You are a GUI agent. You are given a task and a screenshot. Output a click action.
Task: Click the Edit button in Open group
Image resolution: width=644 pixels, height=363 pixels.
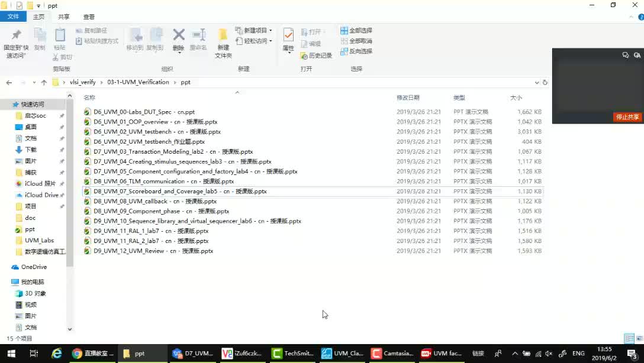click(311, 44)
